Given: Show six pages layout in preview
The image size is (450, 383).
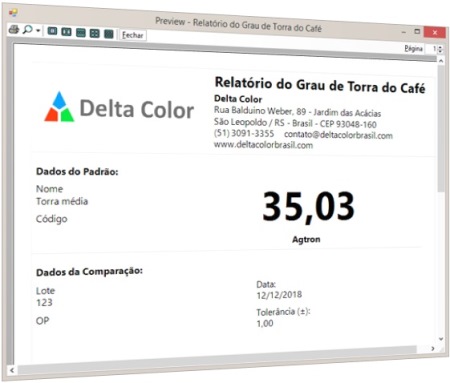Looking at the screenshot, I should [109, 34].
